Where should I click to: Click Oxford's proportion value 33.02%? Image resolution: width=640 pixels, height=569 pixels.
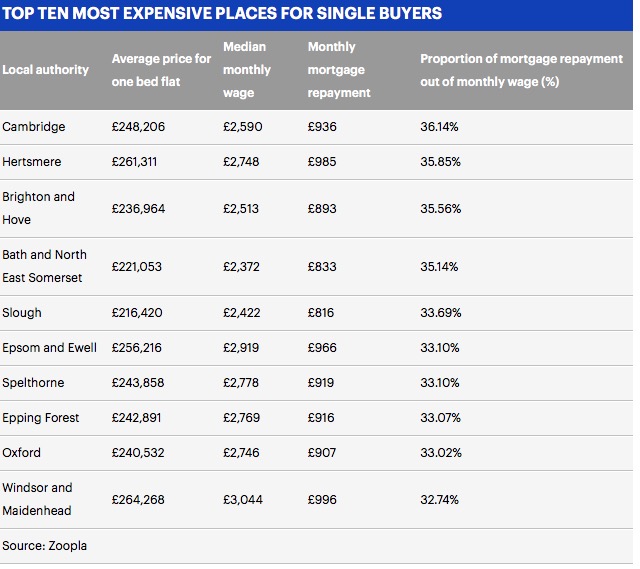coord(440,453)
